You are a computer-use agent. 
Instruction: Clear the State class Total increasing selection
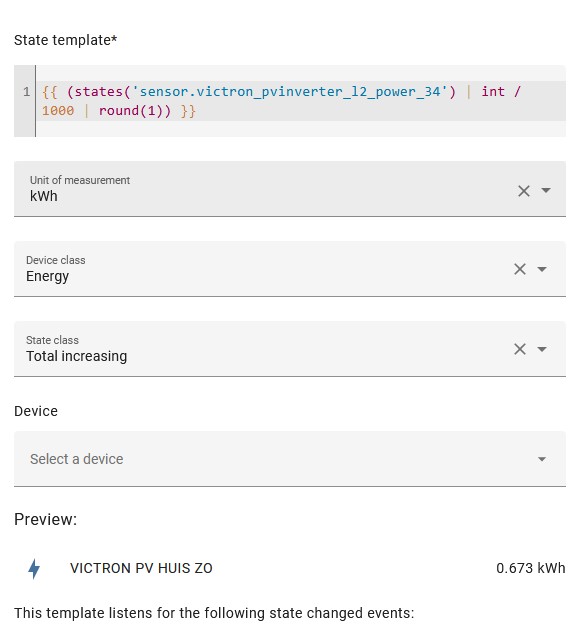click(520, 349)
